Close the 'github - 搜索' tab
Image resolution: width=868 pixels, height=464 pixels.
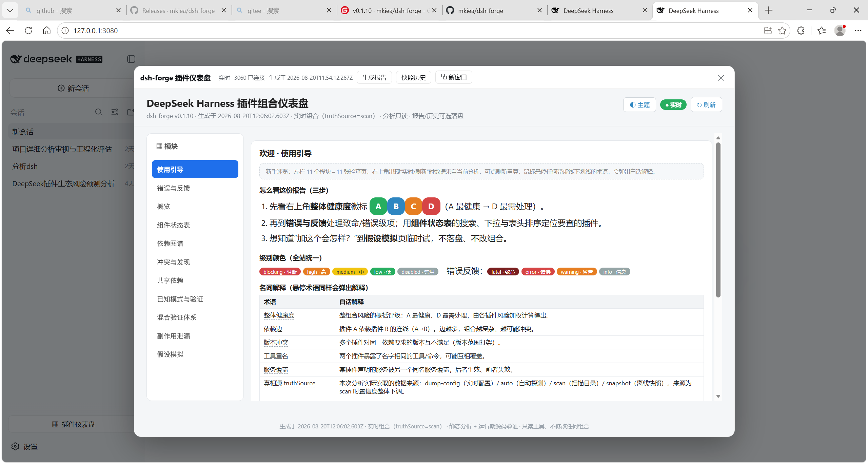click(118, 11)
